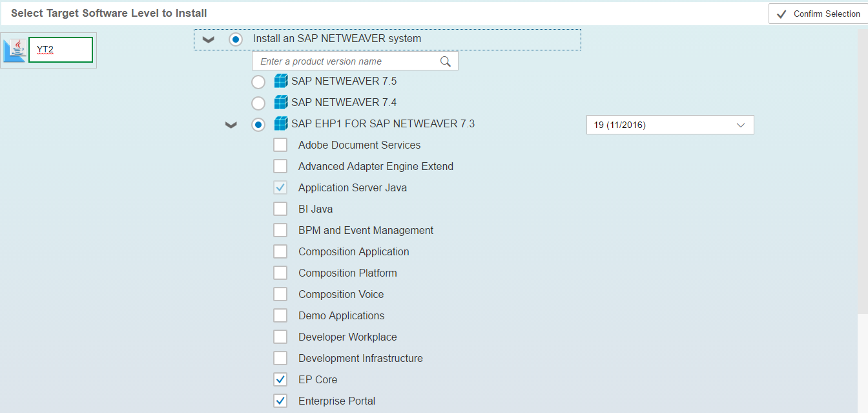This screenshot has height=413, width=868.
Task: Click the SAP NETWEAVER 7.4 cube icon
Action: tap(281, 103)
